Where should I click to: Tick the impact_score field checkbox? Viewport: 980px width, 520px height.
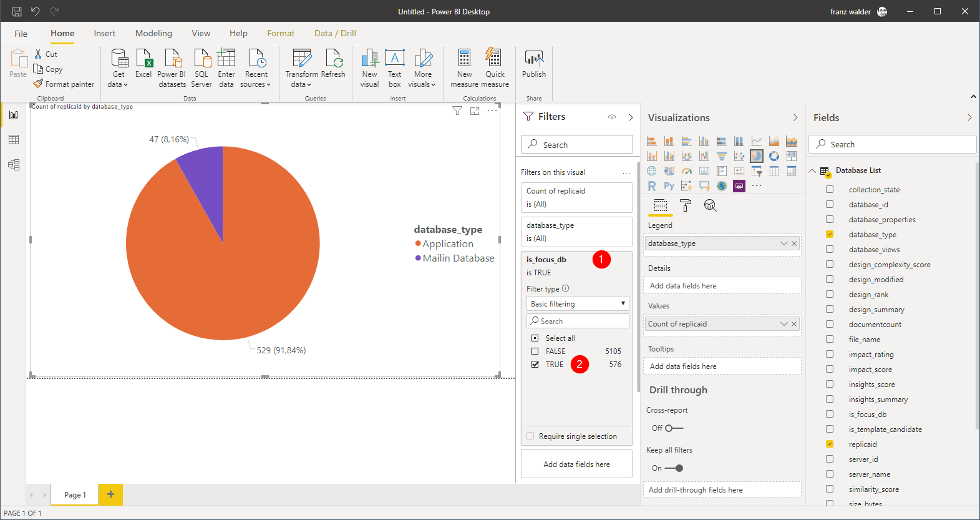[830, 370]
